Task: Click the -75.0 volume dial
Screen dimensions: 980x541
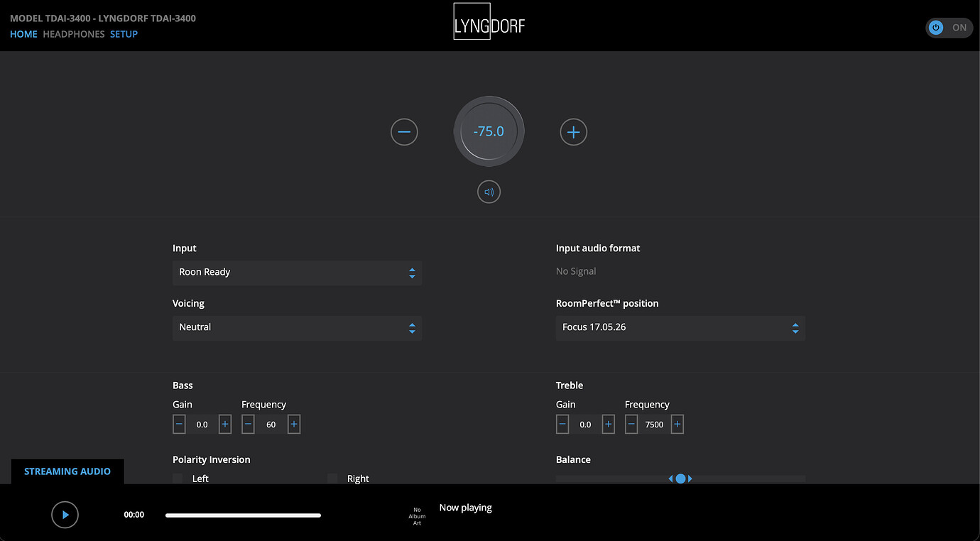Action: click(x=489, y=131)
